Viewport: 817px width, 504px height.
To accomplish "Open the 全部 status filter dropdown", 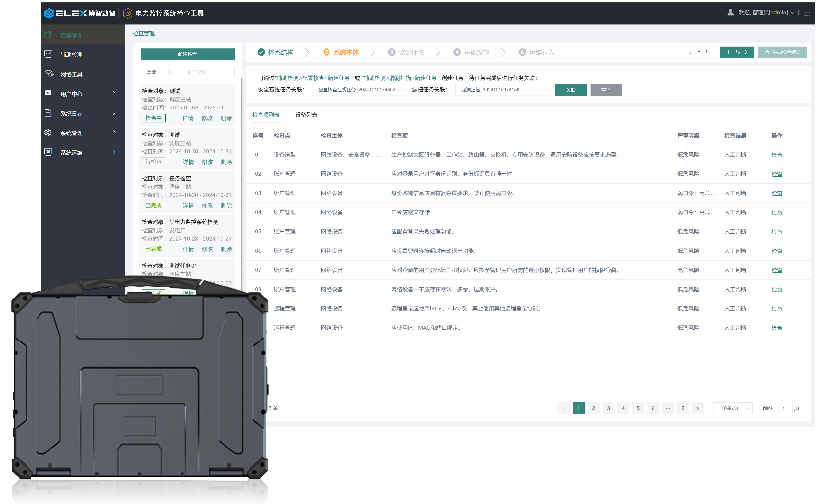I will click(x=159, y=72).
